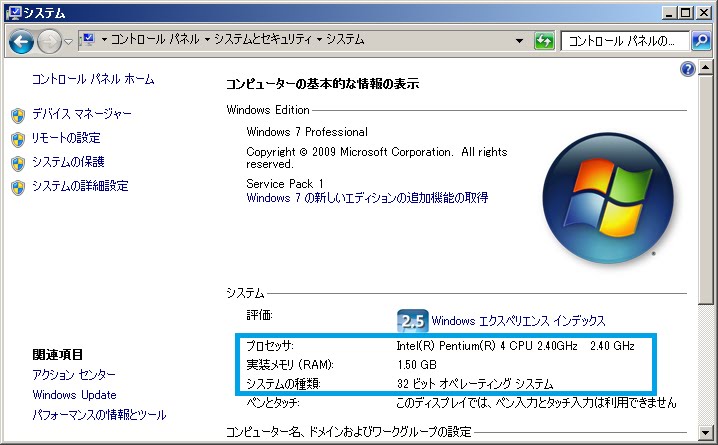Open リモートの設定 link

[66, 138]
